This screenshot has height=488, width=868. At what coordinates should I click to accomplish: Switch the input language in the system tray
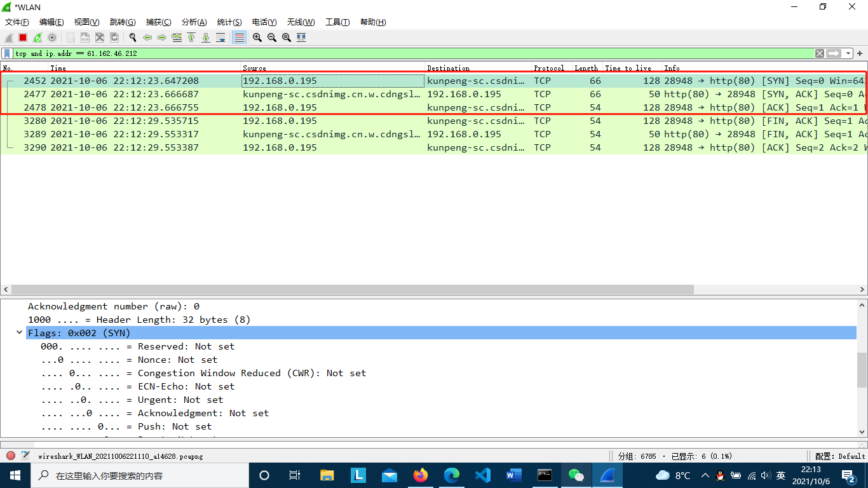[780, 475]
